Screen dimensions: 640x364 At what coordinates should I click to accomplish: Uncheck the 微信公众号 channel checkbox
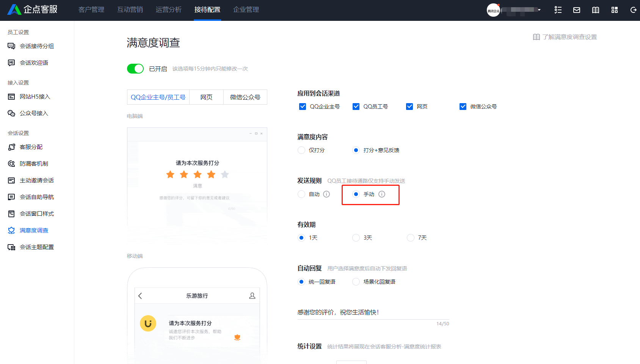(x=463, y=107)
